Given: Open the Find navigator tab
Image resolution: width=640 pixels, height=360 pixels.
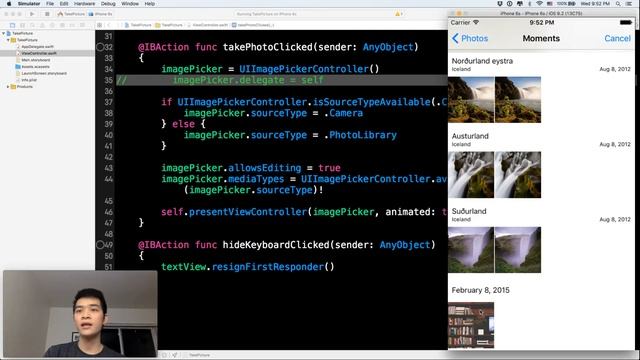Looking at the screenshot, I should (32, 25).
